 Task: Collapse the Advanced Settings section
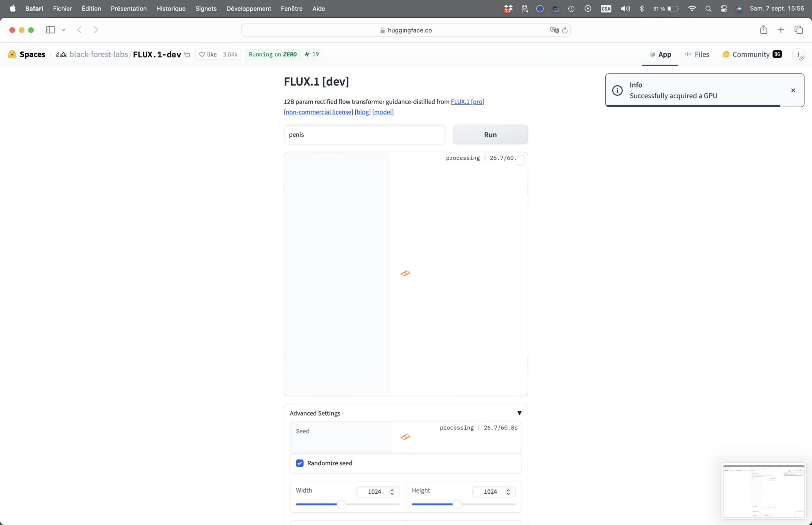tap(519, 413)
